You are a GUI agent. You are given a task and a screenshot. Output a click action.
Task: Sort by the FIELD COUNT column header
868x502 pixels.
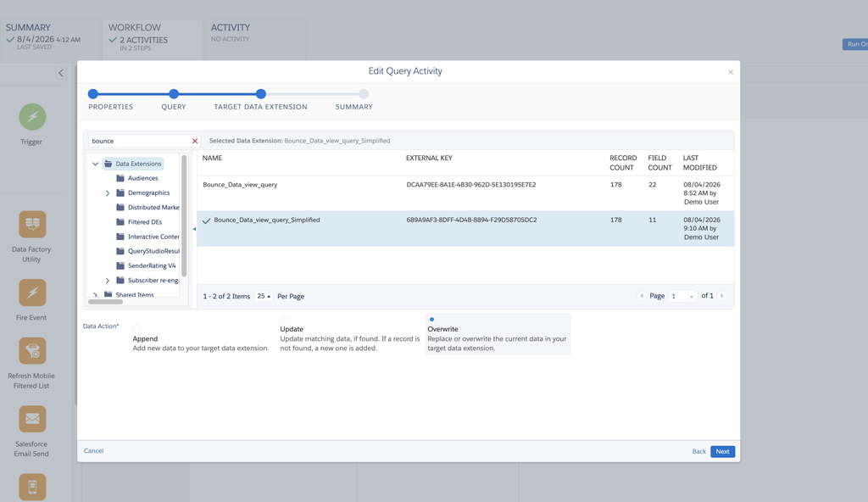pyautogui.click(x=659, y=163)
